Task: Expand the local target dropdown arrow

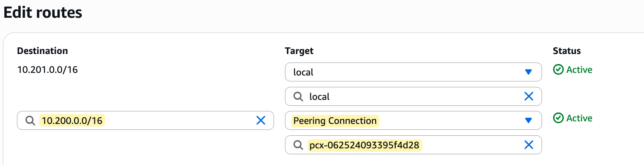Action: pos(528,72)
